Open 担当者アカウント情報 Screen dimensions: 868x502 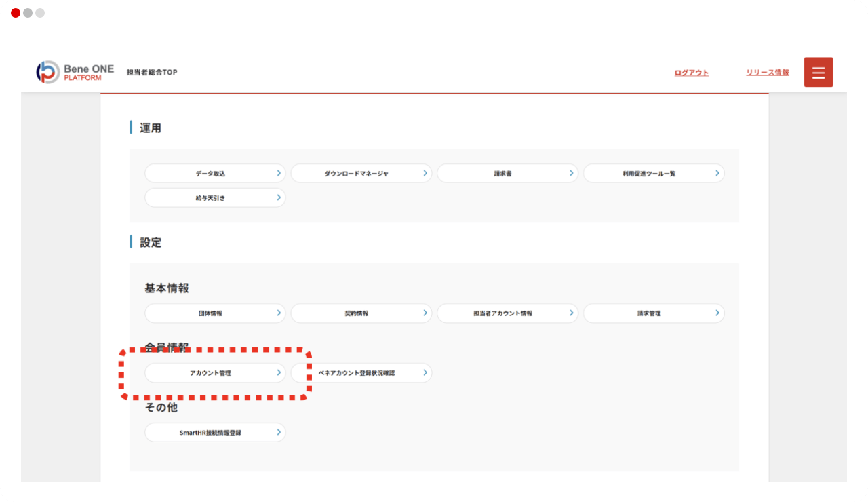(507, 313)
